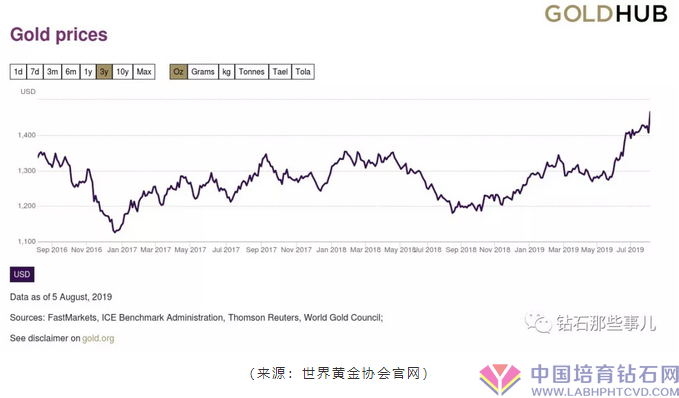Click the Gold prices heading
This screenshot has width=679, height=398.
[59, 35]
